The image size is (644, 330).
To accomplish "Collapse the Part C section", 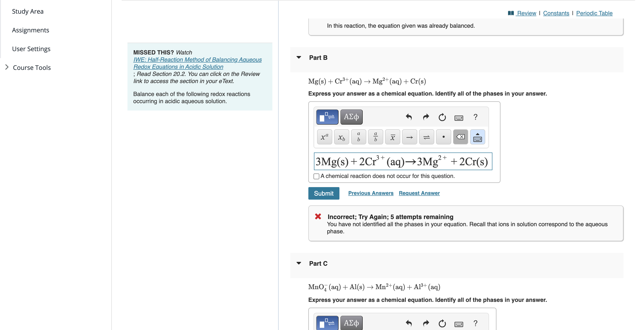I will [x=299, y=263].
